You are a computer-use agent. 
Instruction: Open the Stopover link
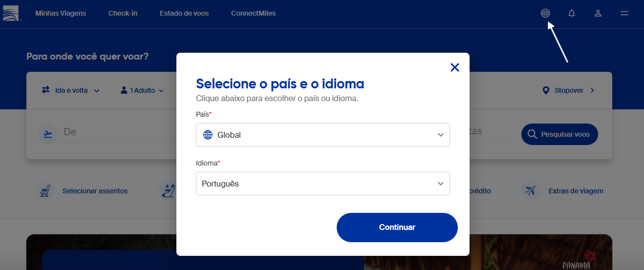pos(569,90)
